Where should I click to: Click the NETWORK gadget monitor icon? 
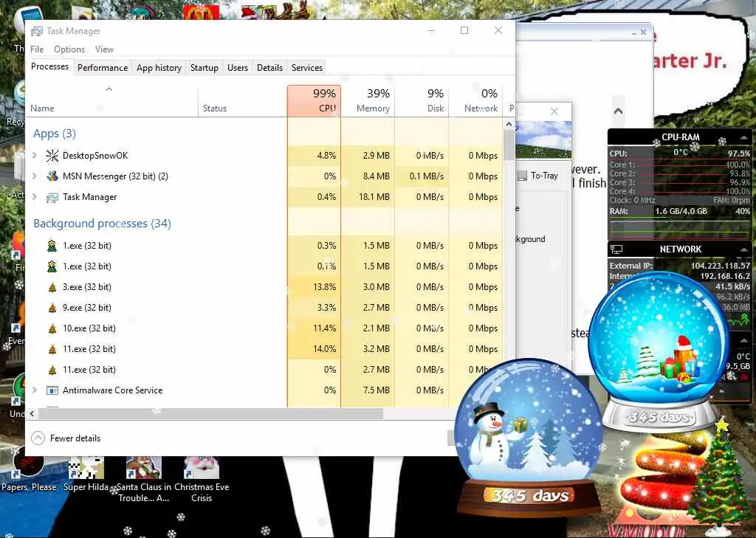[616, 249]
